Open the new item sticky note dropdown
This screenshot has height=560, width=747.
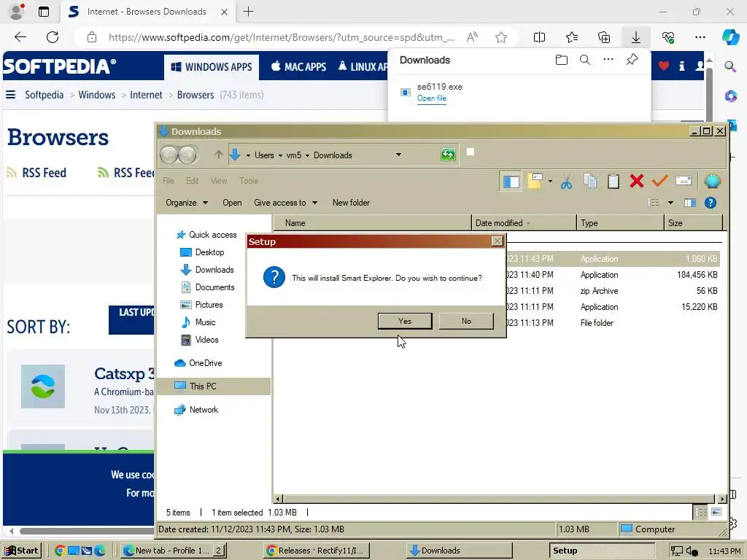pyautogui.click(x=550, y=181)
